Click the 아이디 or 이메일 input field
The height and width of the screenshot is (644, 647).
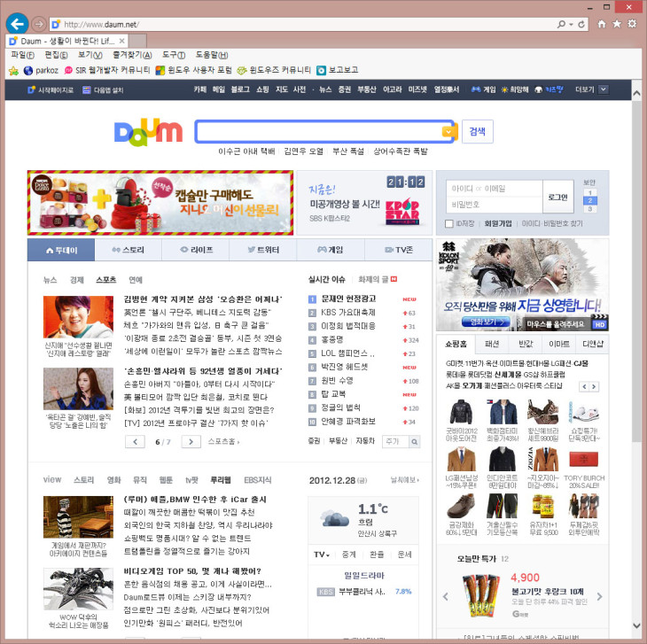495,189
